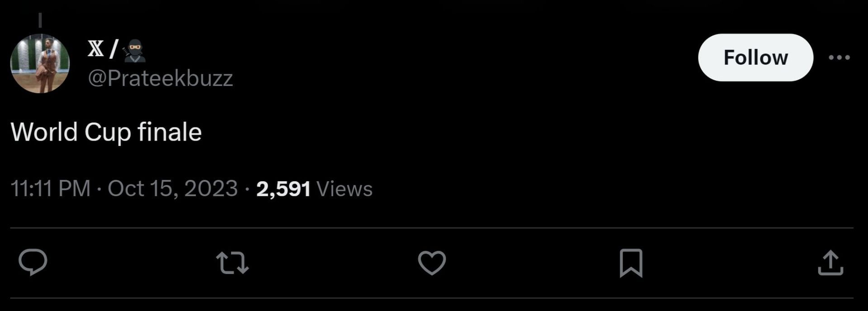Reply to the World Cup finale post
The height and width of the screenshot is (311, 868).
[x=33, y=262]
